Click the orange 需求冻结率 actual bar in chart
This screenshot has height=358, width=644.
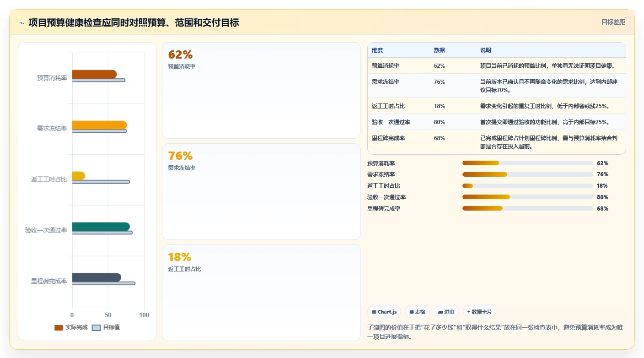click(x=99, y=125)
